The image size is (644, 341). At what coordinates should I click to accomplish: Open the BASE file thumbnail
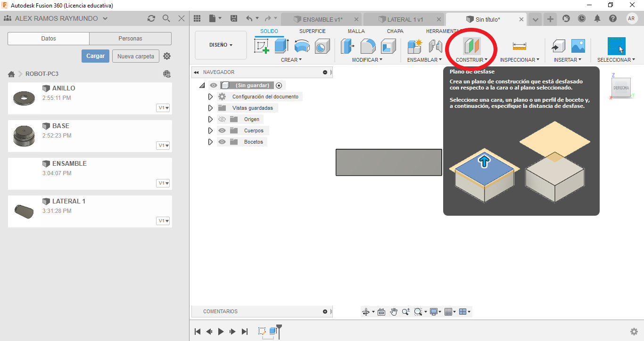click(x=23, y=137)
